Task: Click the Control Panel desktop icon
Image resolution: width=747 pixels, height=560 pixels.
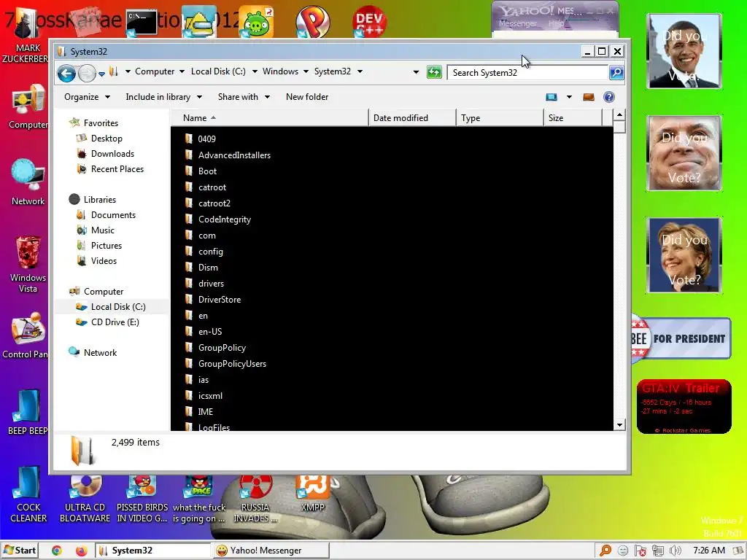Action: click(26, 335)
